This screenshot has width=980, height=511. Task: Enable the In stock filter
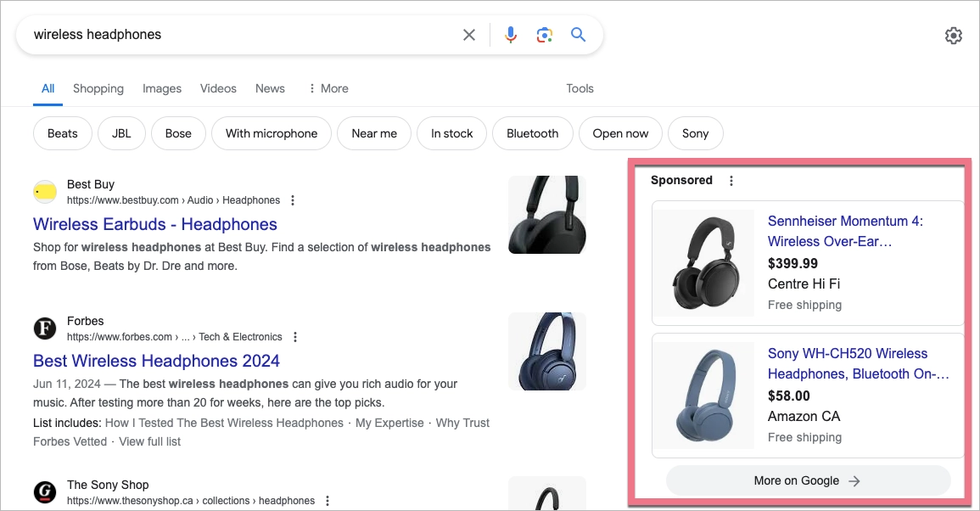coord(451,133)
